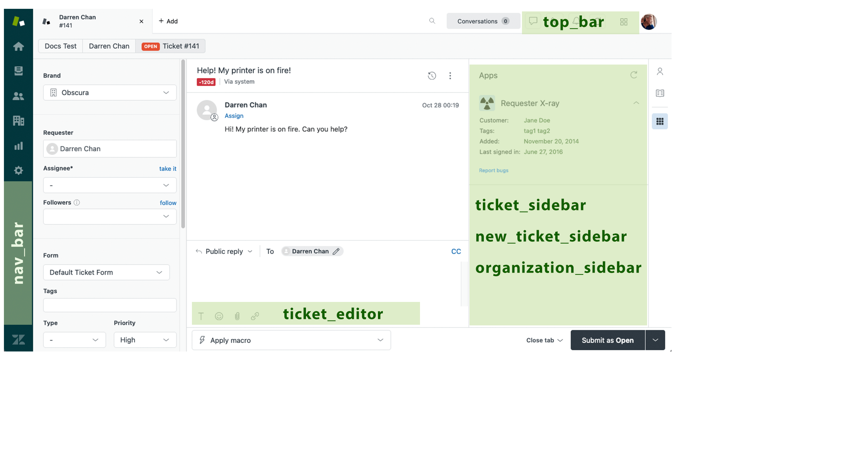Click the refresh icon in Apps panel
Screen dimensions: 868x463
point(634,75)
